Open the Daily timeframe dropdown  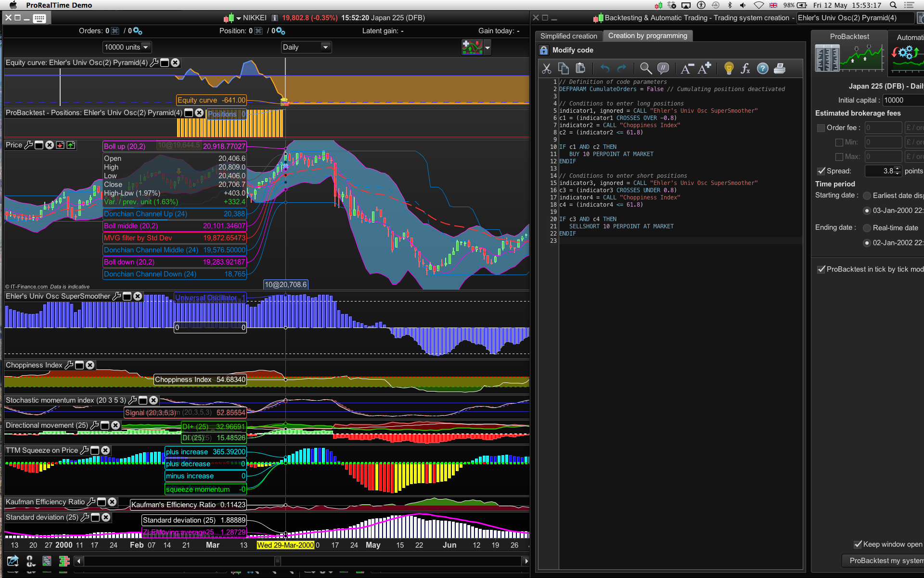(306, 47)
